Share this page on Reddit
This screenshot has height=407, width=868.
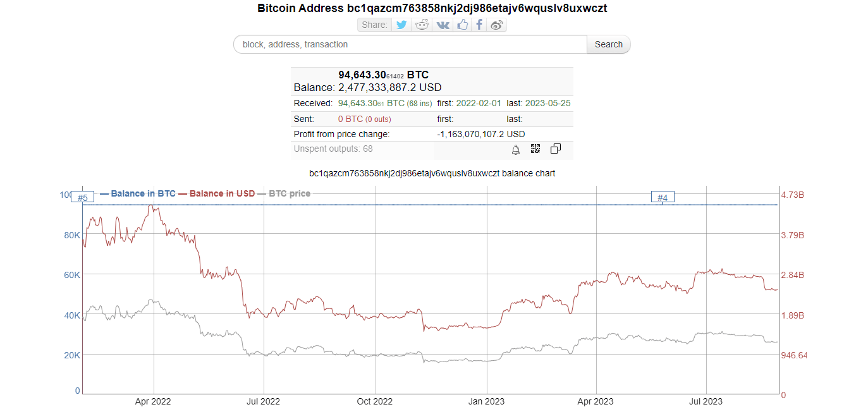422,25
